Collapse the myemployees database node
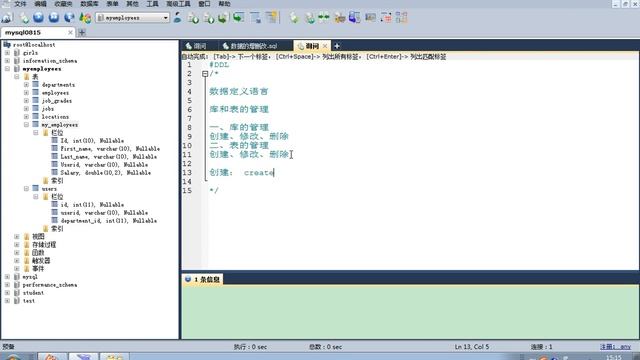The height and width of the screenshot is (360, 640). pos(7,69)
